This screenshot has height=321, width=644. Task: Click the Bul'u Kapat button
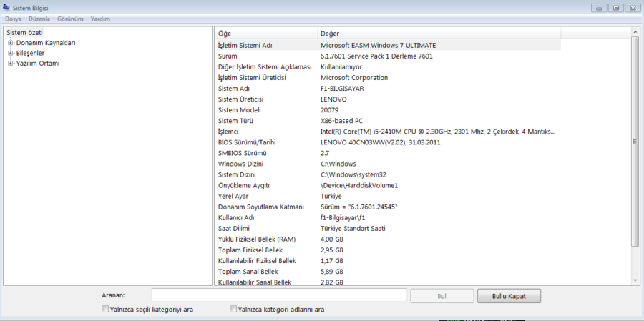tap(509, 295)
